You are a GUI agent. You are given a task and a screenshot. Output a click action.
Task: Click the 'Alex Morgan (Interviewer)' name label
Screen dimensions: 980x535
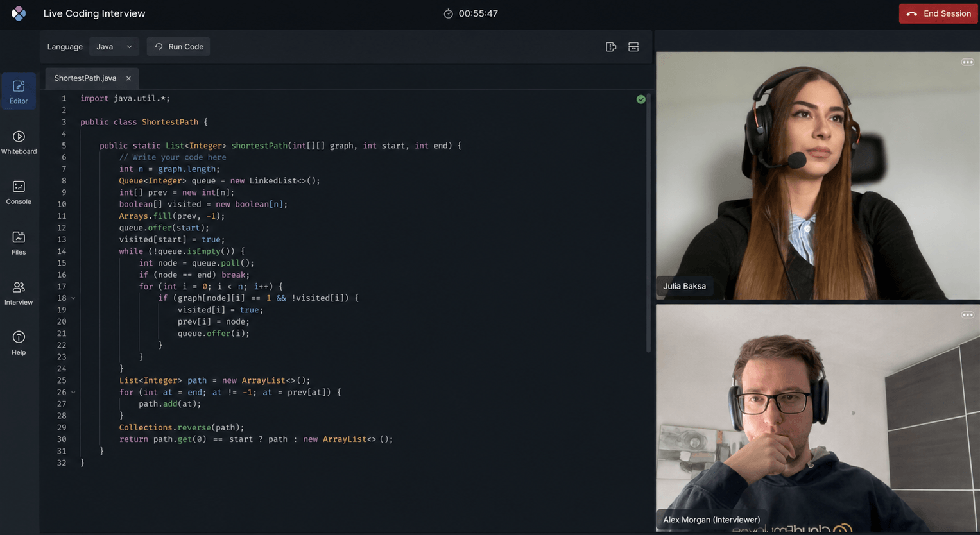point(711,520)
